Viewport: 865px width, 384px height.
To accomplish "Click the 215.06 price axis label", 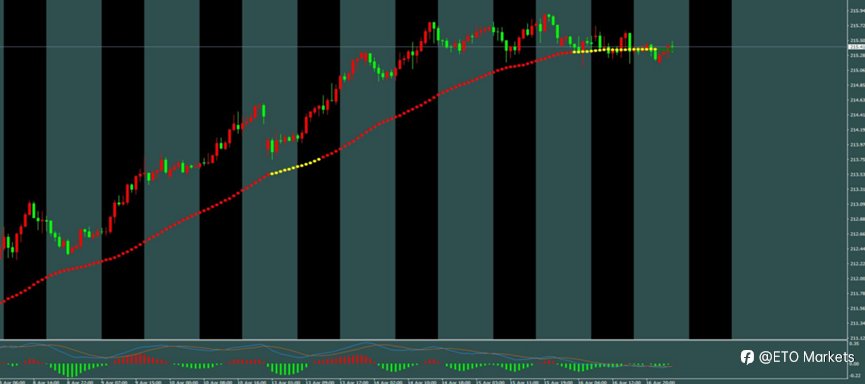I will point(857,70).
